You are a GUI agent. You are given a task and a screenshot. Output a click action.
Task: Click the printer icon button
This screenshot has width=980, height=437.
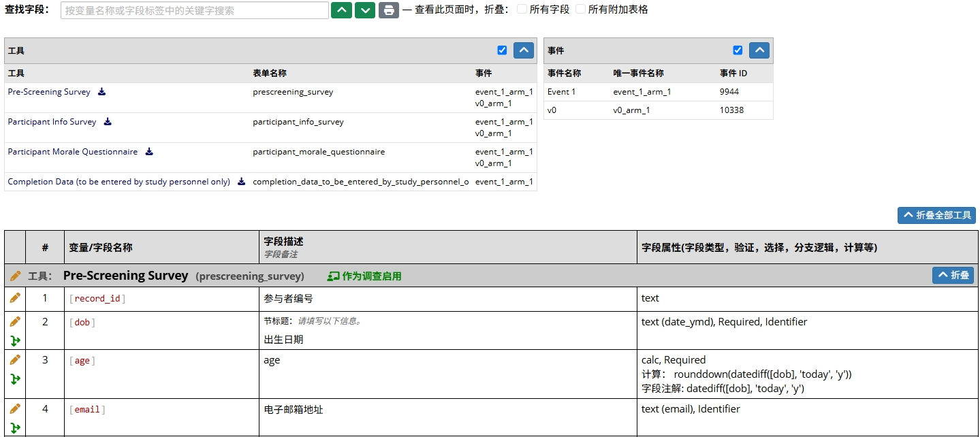click(389, 10)
